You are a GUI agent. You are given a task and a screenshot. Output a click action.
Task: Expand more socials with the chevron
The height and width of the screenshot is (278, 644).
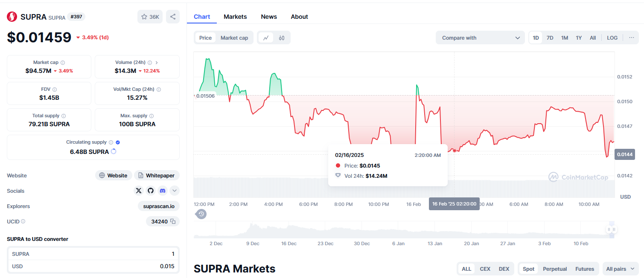(175, 191)
